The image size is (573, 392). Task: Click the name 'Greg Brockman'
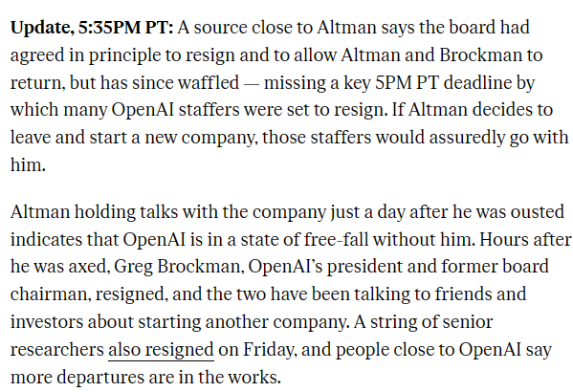pos(179,267)
